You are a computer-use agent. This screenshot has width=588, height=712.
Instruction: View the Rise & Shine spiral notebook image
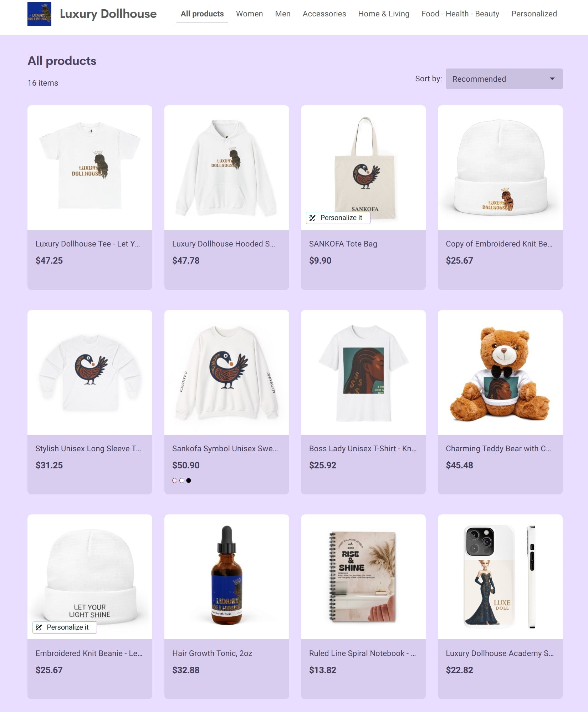(x=363, y=577)
